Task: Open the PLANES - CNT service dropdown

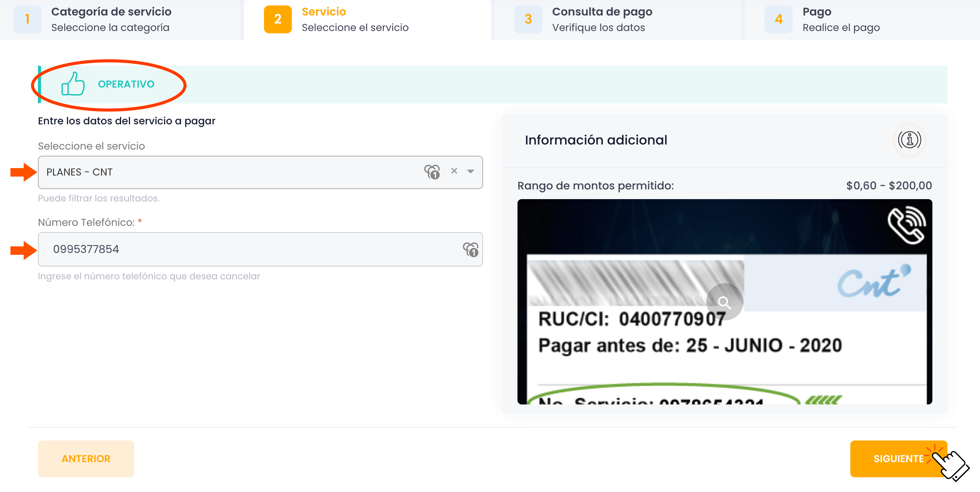Action: coord(260,172)
